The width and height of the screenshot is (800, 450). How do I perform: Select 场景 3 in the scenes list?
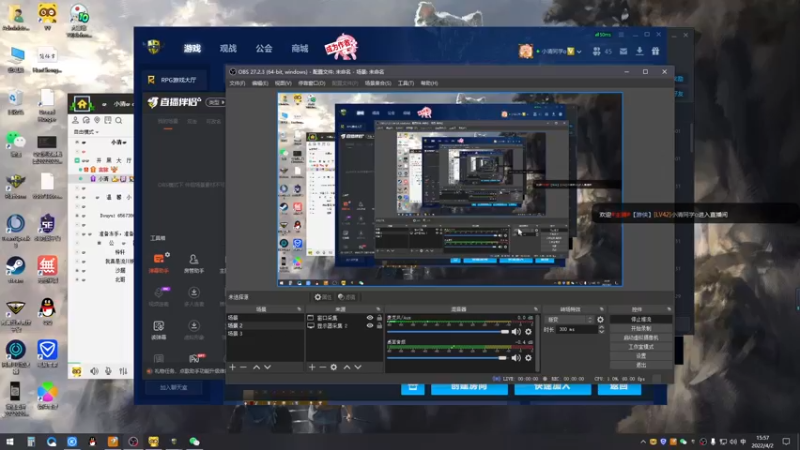pyautogui.click(x=265, y=334)
